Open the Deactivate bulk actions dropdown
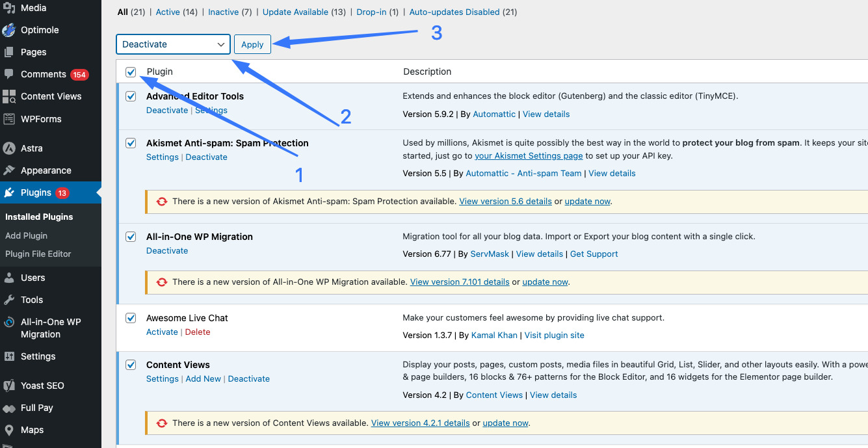Image resolution: width=868 pixels, height=448 pixels. pyautogui.click(x=173, y=44)
